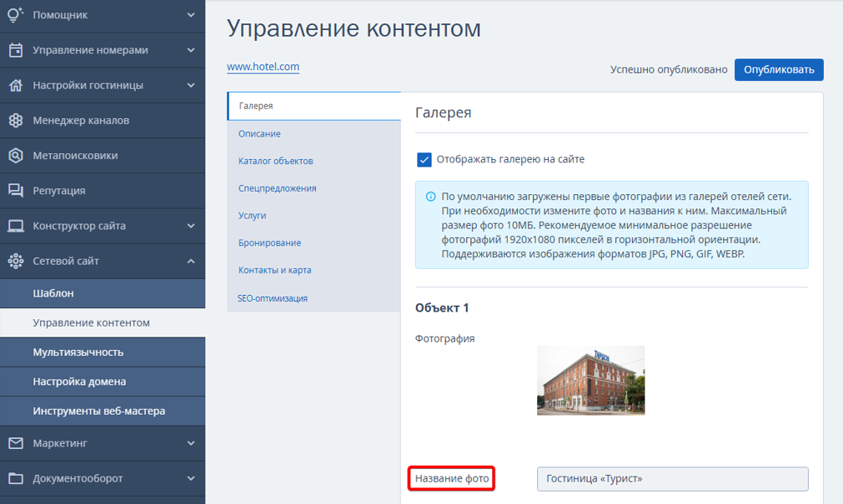The image size is (843, 504).
Task: Open the www.hotel.com link
Action: [263, 67]
